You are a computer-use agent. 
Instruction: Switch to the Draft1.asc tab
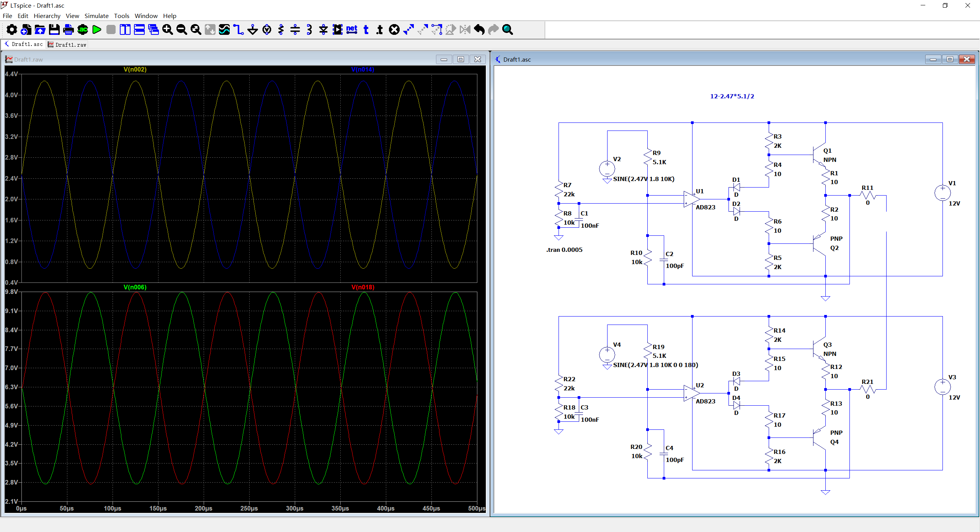coord(24,44)
